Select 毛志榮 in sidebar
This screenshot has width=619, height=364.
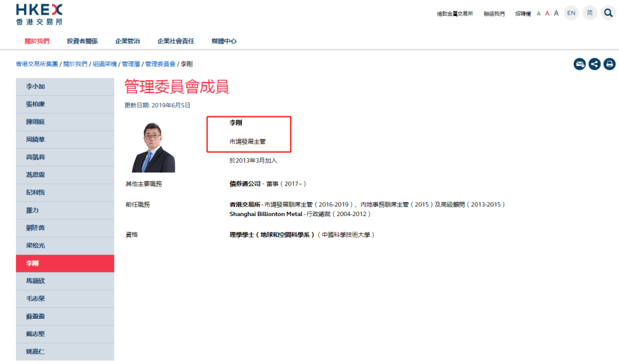coord(65,299)
